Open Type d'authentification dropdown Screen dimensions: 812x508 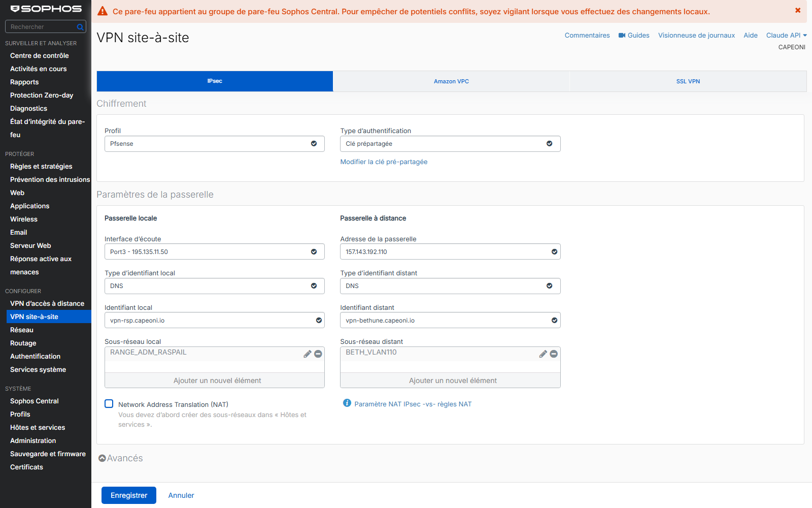[450, 144]
